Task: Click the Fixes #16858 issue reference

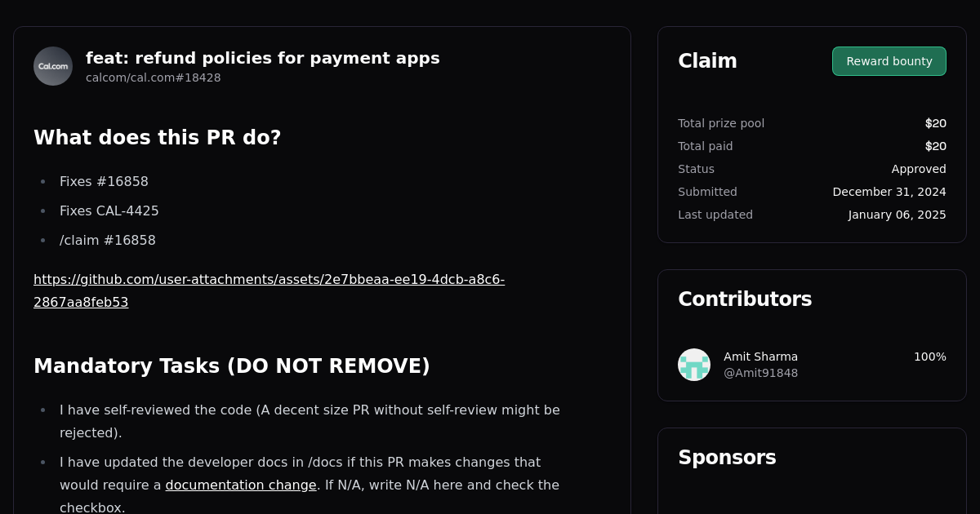Action: pyautogui.click(x=104, y=181)
